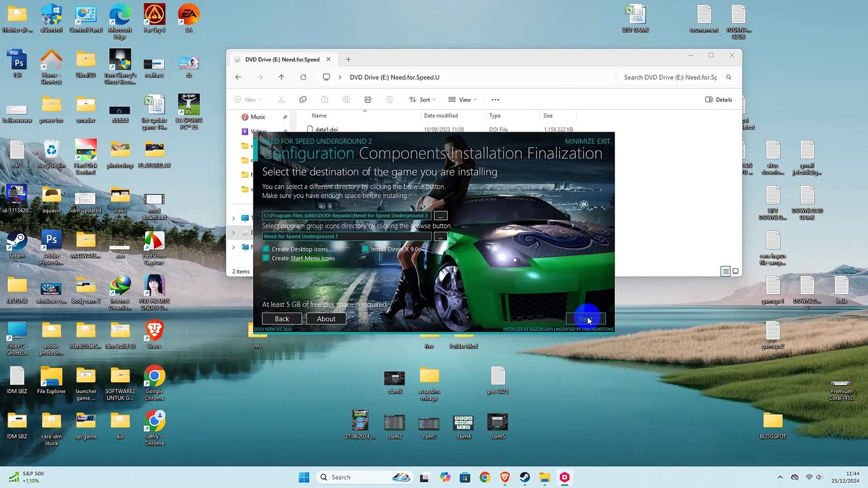Click MINIMIZE in the installer window
868x488 pixels.
(x=579, y=141)
